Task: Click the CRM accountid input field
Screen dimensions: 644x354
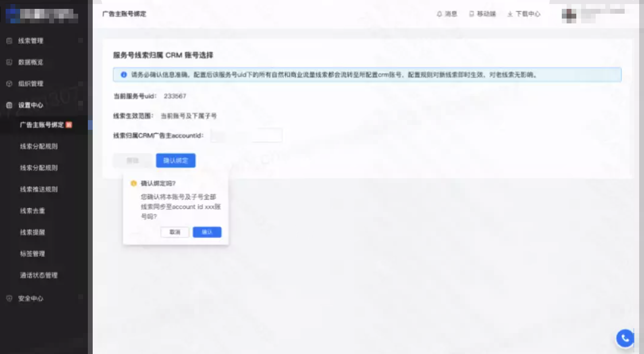Action: (x=246, y=135)
